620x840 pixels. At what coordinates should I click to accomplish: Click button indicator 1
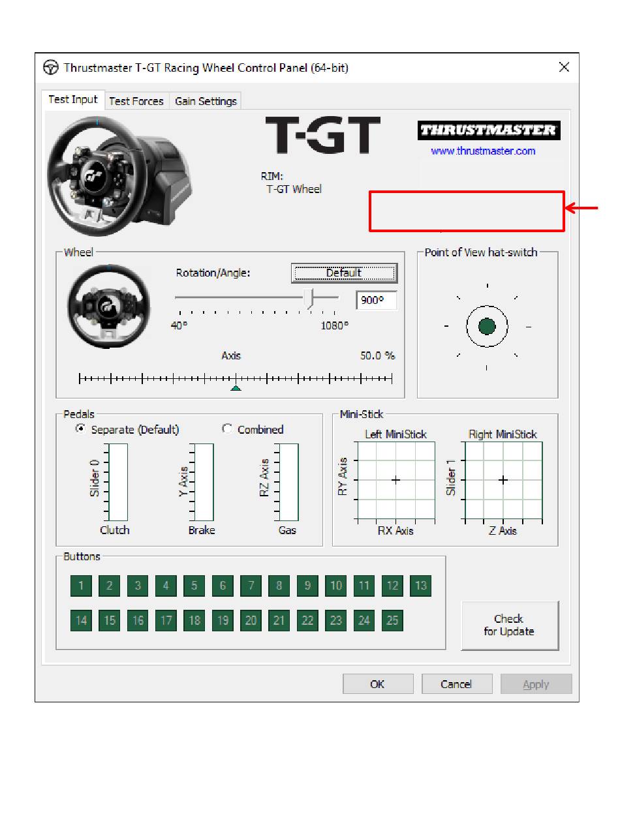pos(81,586)
